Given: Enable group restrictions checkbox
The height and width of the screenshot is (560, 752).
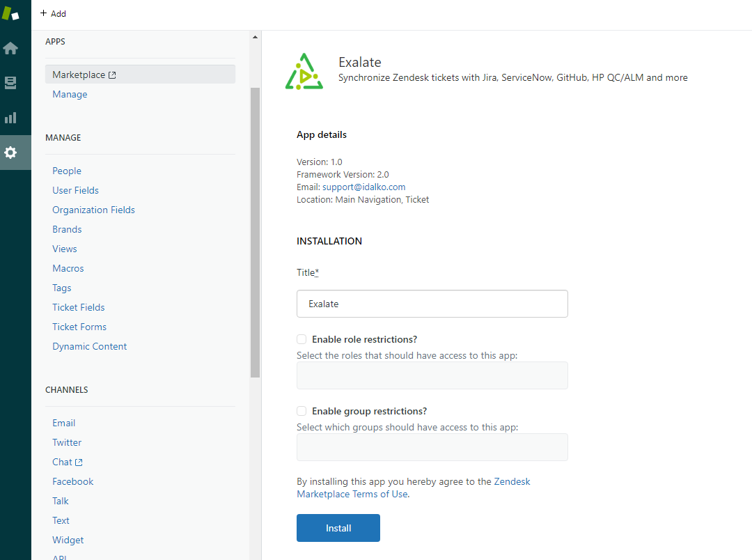Looking at the screenshot, I should click(301, 411).
